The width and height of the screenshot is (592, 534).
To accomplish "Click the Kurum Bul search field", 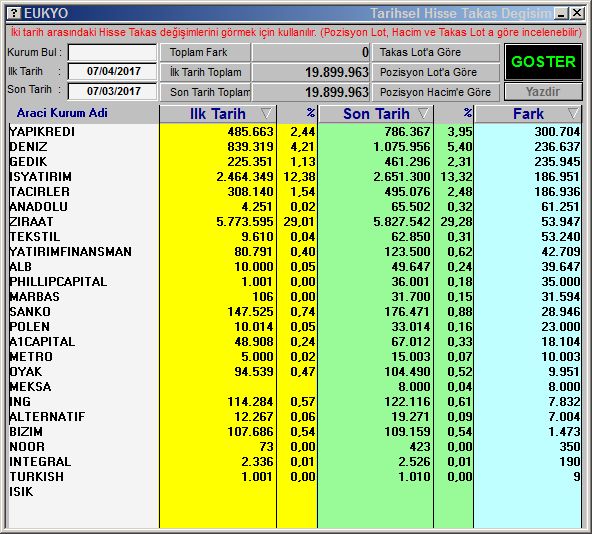I will pyautogui.click(x=113, y=52).
